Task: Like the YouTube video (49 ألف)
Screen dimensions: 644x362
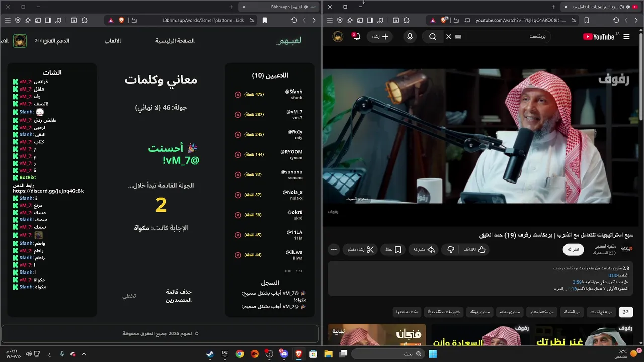Action: (x=475, y=250)
